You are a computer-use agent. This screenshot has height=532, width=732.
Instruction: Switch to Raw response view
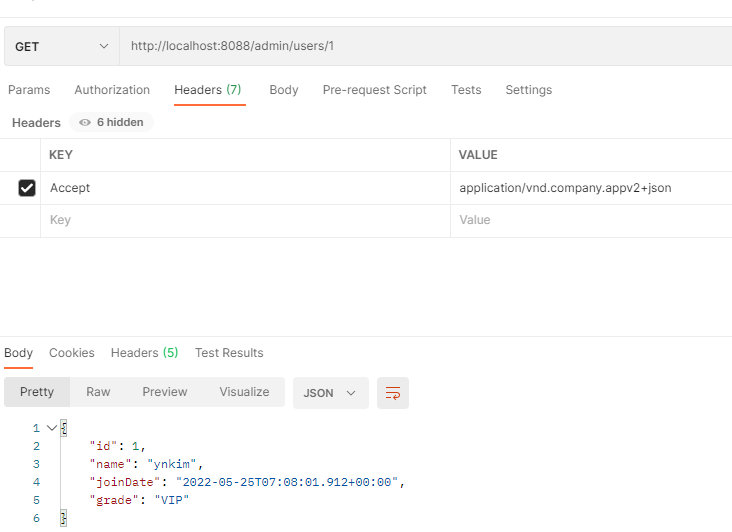point(98,392)
